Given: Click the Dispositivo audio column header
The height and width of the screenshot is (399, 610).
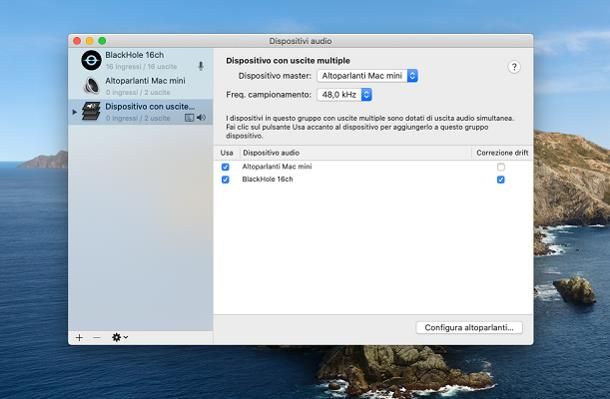Looking at the screenshot, I should (x=271, y=153).
